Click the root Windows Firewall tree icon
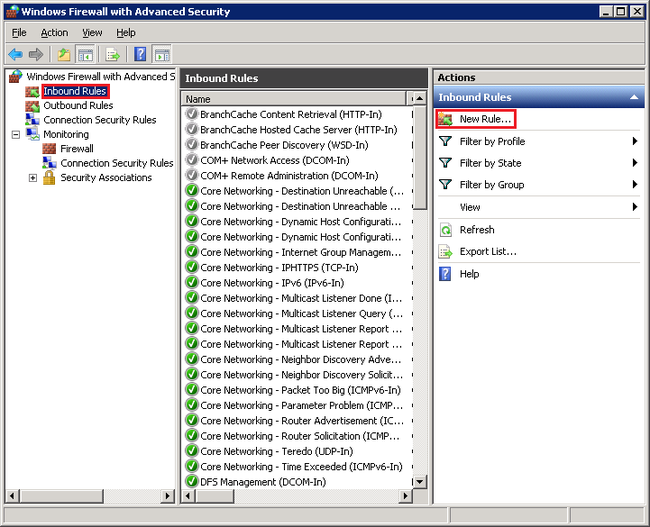Viewport: 650px width, 527px height. tap(16, 76)
